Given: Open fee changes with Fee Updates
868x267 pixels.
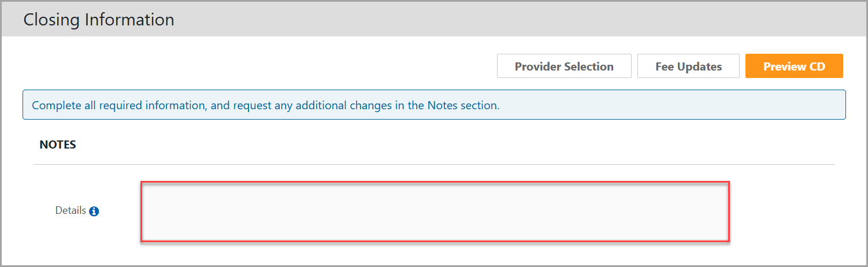Looking at the screenshot, I should click(x=688, y=66).
